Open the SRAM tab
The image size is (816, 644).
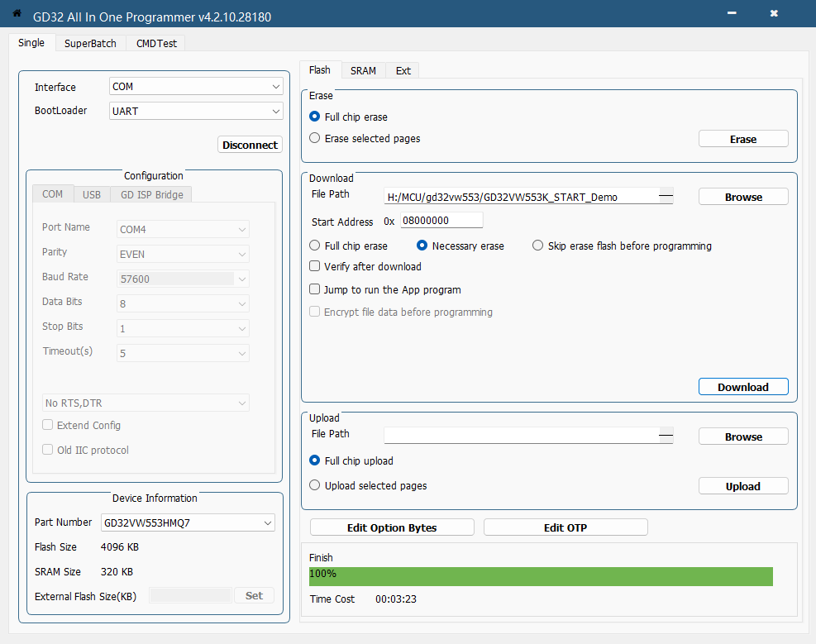tap(363, 70)
